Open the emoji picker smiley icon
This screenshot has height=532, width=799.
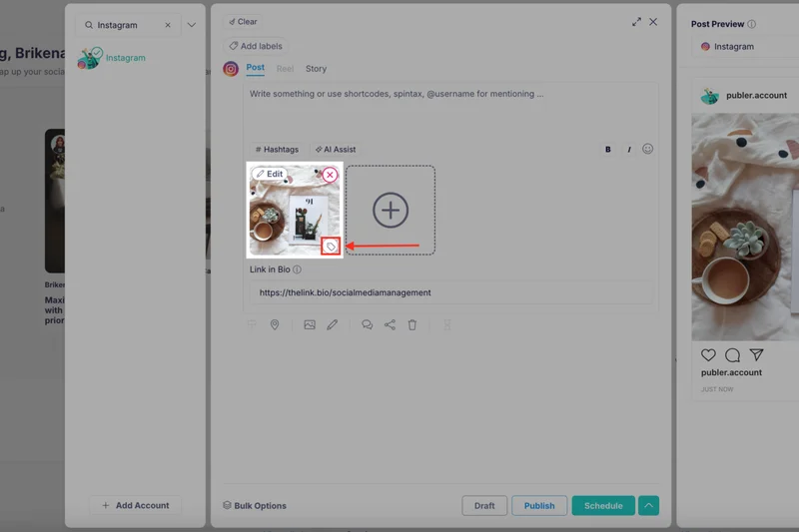pyautogui.click(x=647, y=149)
